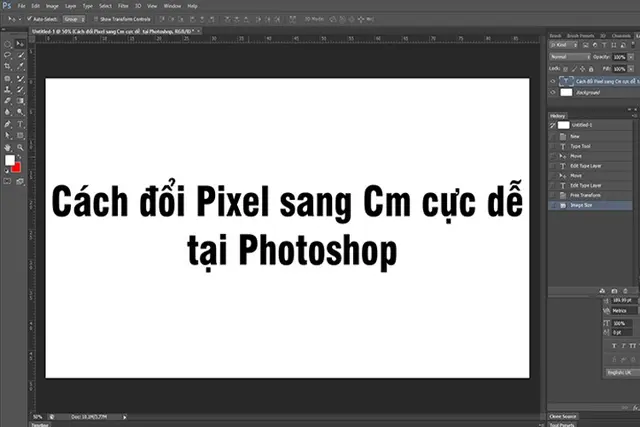Hide the text layer via eye icon

(553, 81)
